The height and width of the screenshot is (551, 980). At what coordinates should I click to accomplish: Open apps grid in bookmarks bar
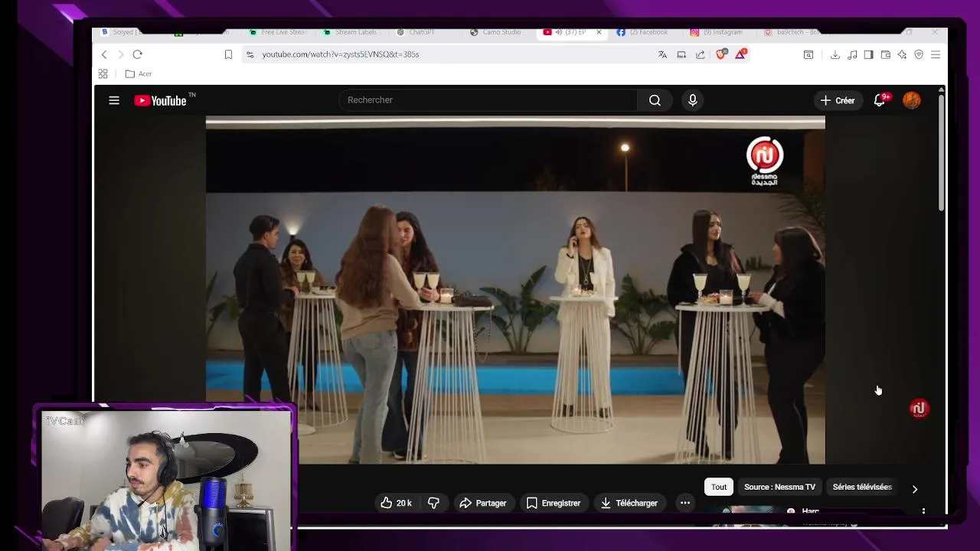pos(103,73)
